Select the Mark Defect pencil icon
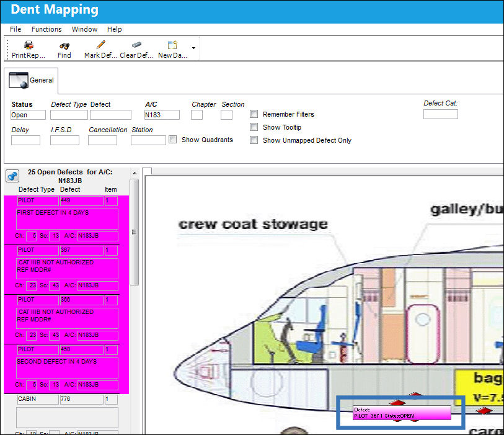Image resolution: width=504 pixels, height=435 pixels. point(100,45)
